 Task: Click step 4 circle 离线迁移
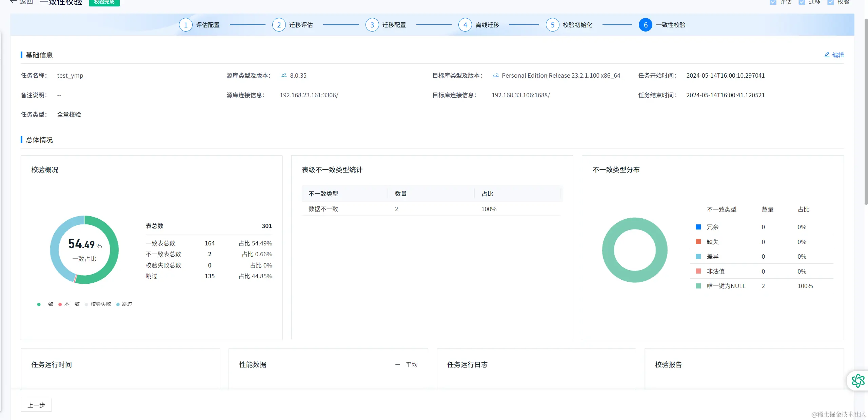click(x=465, y=25)
